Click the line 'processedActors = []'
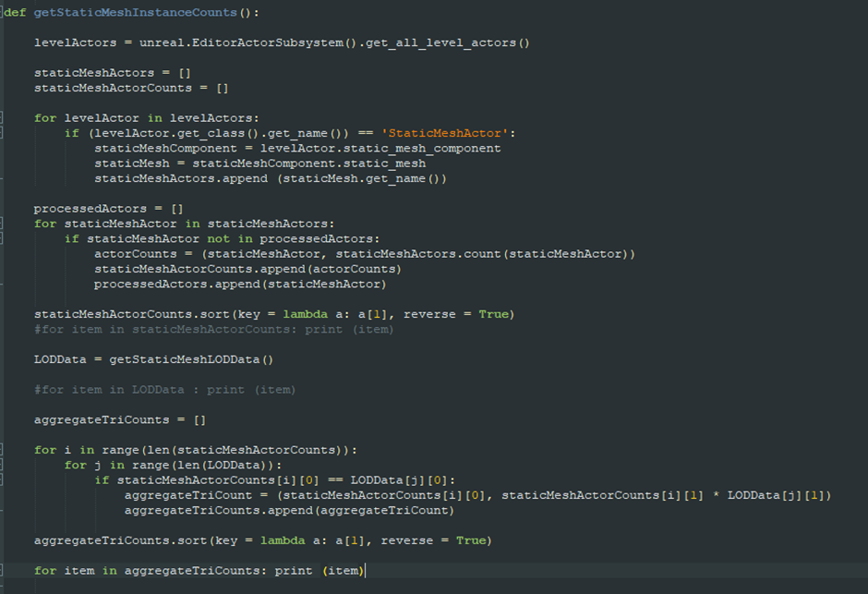Image resolution: width=868 pixels, height=594 pixels. click(x=109, y=208)
